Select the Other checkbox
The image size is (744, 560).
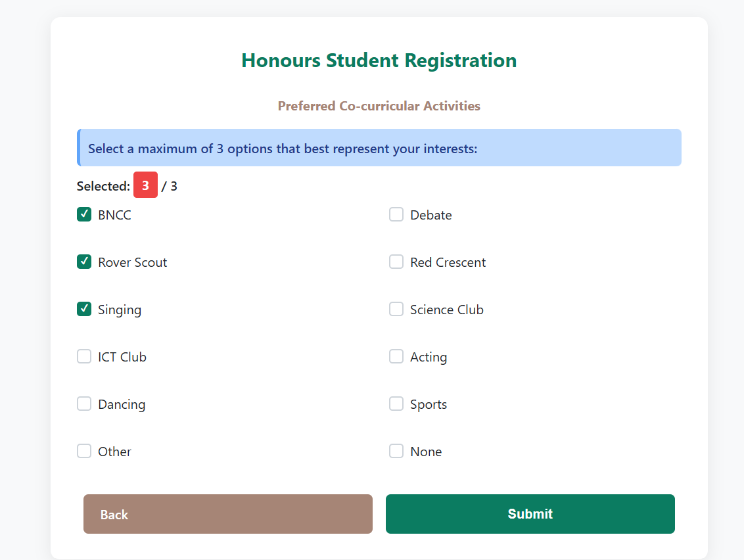[x=84, y=451]
